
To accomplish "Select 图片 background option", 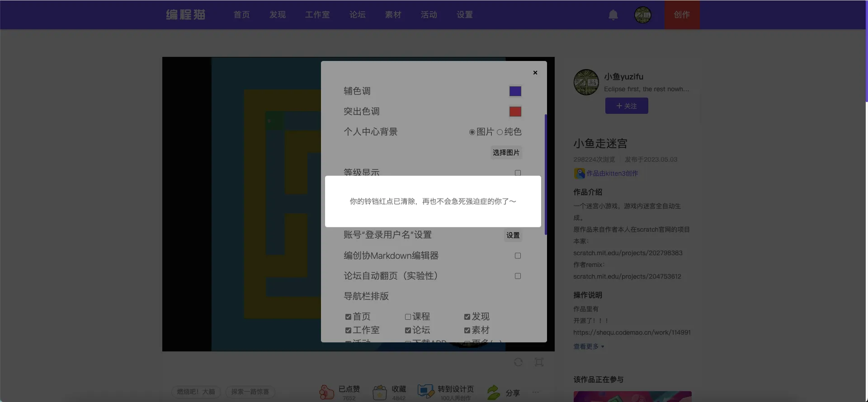I will (x=472, y=132).
